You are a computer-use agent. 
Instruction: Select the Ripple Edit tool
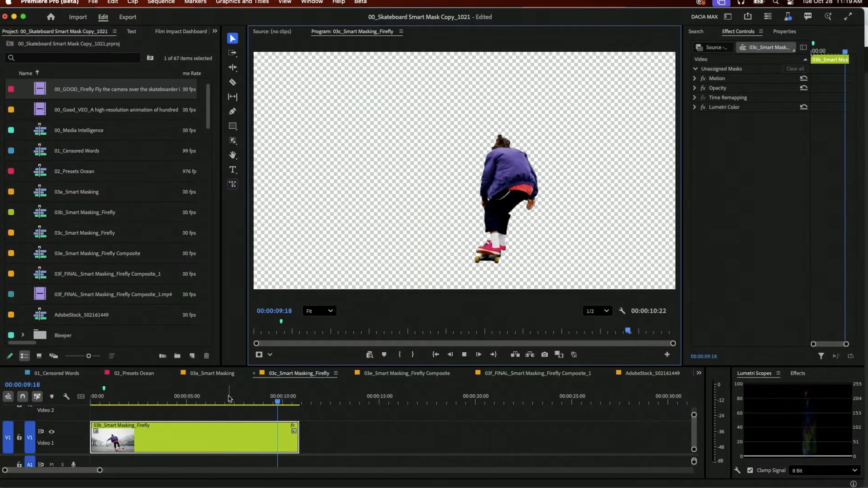[x=233, y=68]
